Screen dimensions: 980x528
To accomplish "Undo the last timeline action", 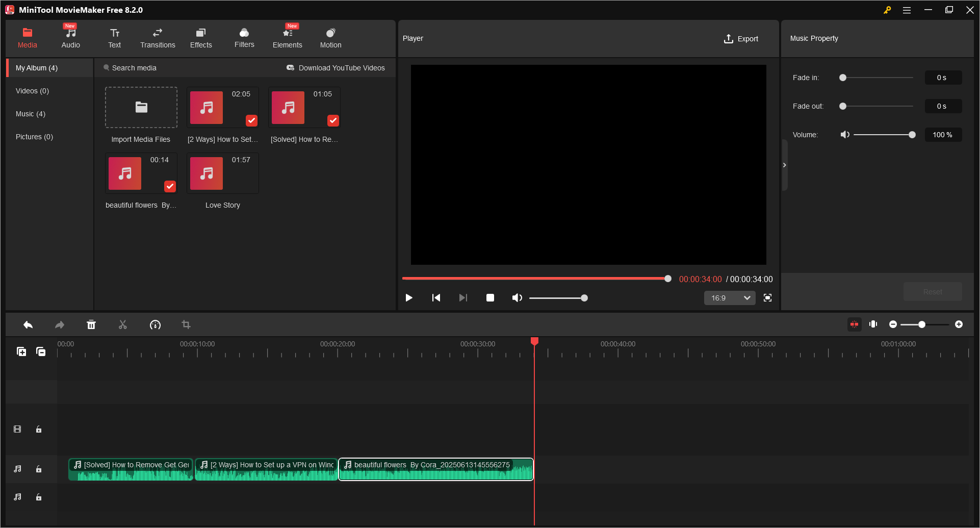I will click(28, 325).
